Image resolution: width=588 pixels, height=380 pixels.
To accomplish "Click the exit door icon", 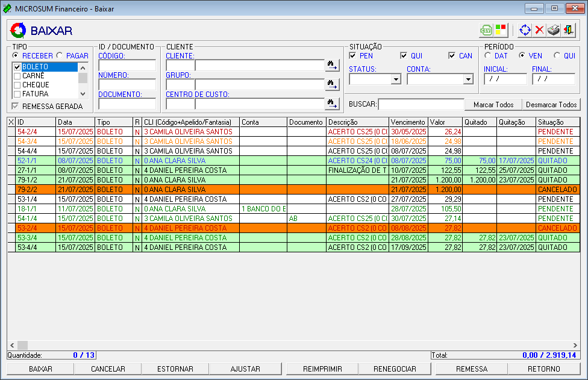I will [568, 30].
